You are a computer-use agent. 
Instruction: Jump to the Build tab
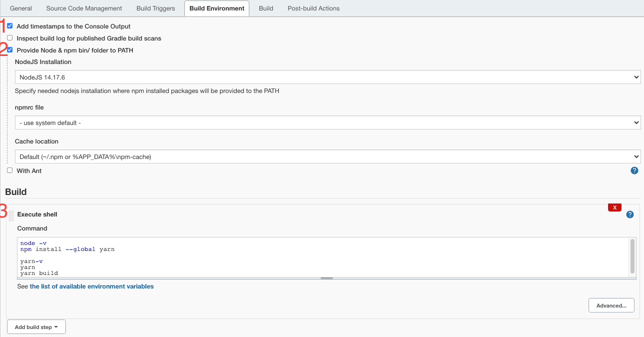266,8
